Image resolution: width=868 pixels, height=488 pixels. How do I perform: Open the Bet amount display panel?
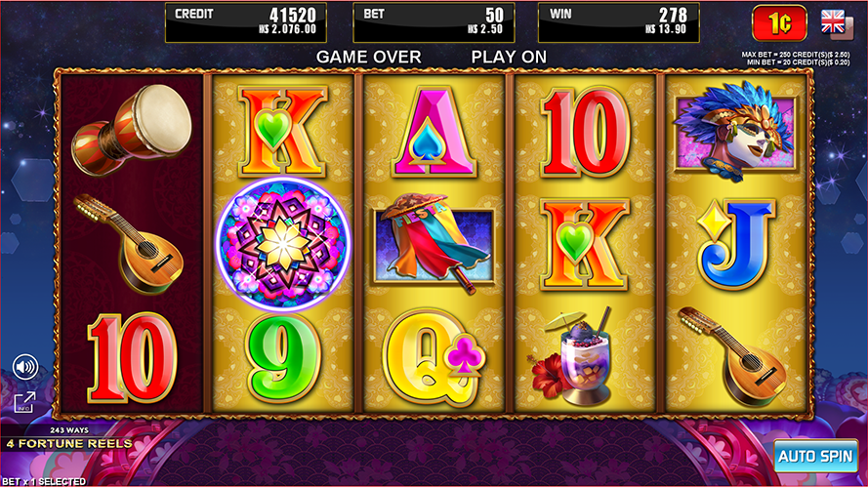pyautogui.click(x=434, y=22)
